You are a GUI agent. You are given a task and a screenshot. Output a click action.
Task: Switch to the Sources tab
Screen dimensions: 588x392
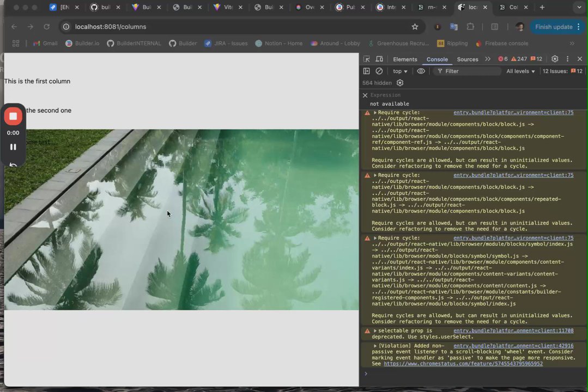pyautogui.click(x=467, y=59)
